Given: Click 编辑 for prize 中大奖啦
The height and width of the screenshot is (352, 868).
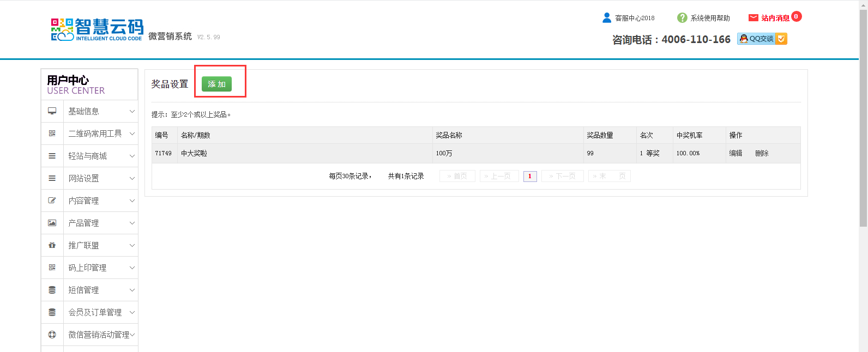Looking at the screenshot, I should click(x=736, y=153).
